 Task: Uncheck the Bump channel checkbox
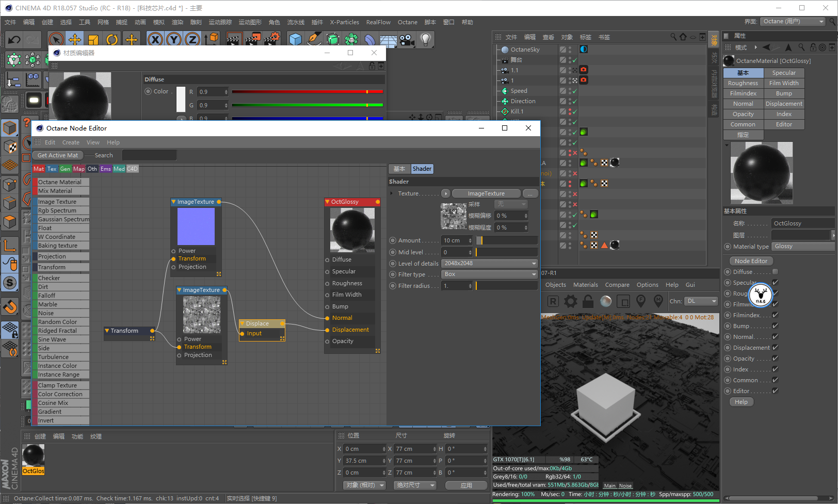(775, 326)
